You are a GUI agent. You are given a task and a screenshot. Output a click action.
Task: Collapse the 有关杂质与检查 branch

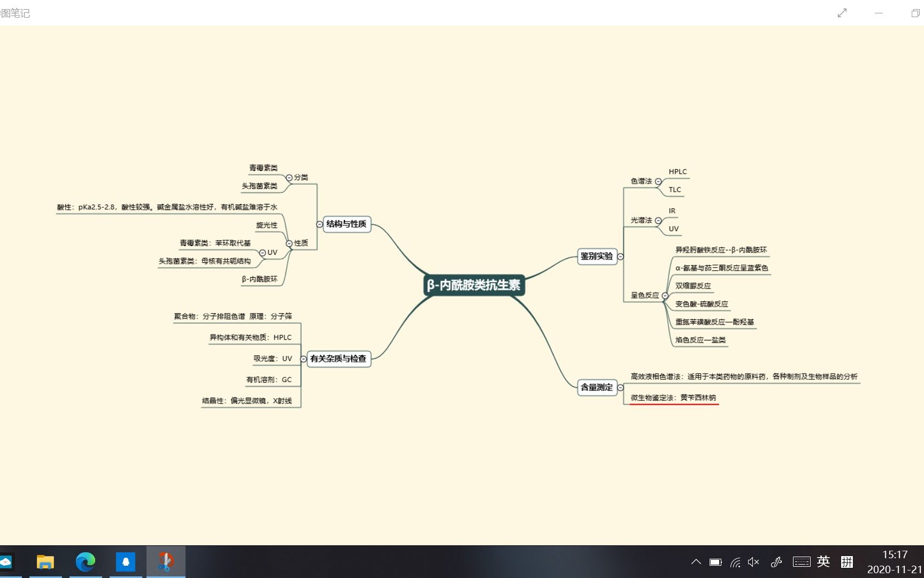pos(303,359)
